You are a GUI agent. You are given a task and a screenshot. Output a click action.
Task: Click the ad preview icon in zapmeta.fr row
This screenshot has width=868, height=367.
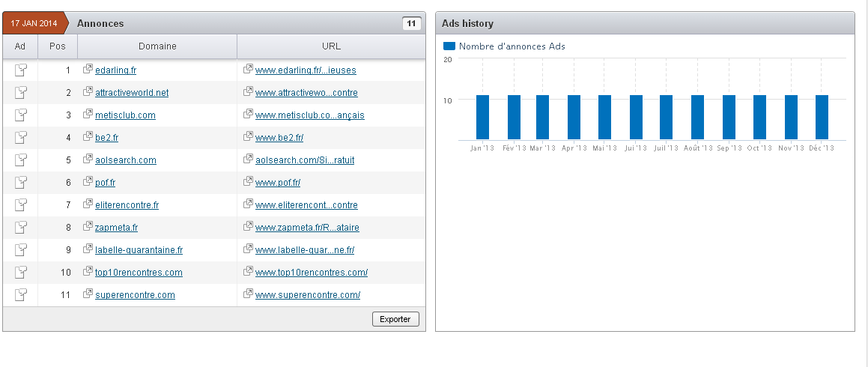pos(20,228)
